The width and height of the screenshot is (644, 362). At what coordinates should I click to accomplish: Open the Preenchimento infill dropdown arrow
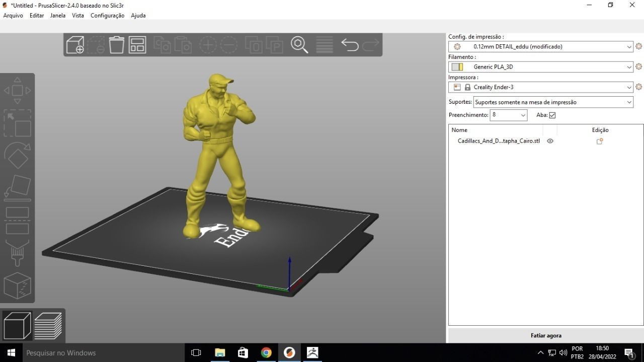point(523,115)
